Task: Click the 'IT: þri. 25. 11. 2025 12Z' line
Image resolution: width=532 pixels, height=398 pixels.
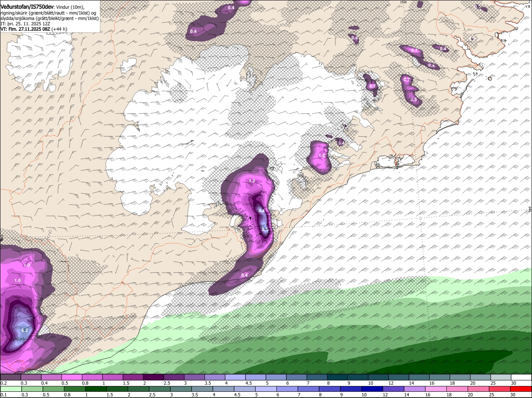Action: coord(25,24)
